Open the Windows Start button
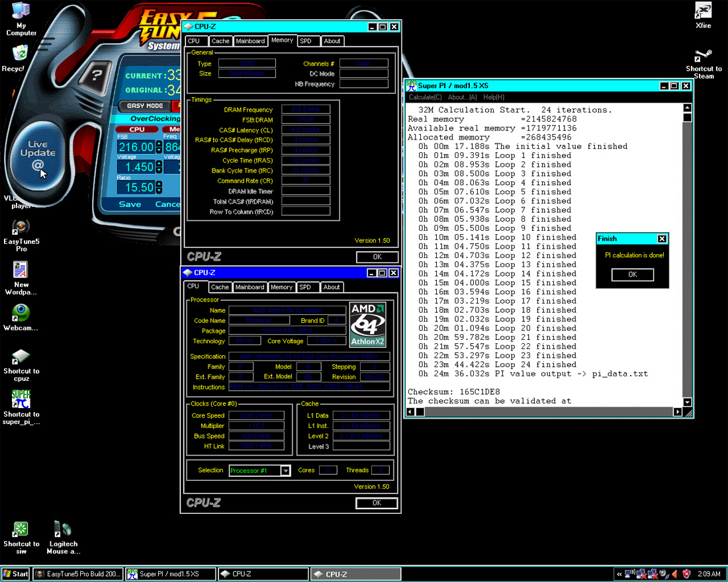The width and height of the screenshot is (728, 582). [x=15, y=574]
